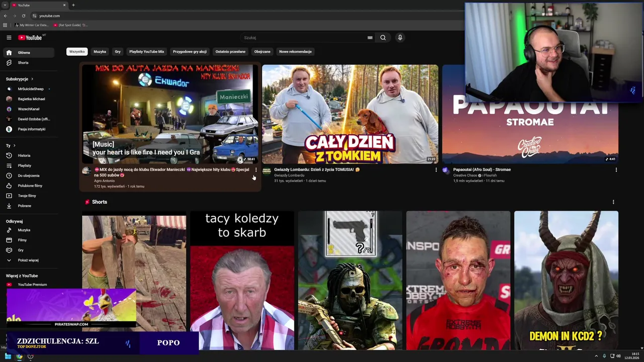Open the 'Demon in KCD2' Short

[566, 280]
